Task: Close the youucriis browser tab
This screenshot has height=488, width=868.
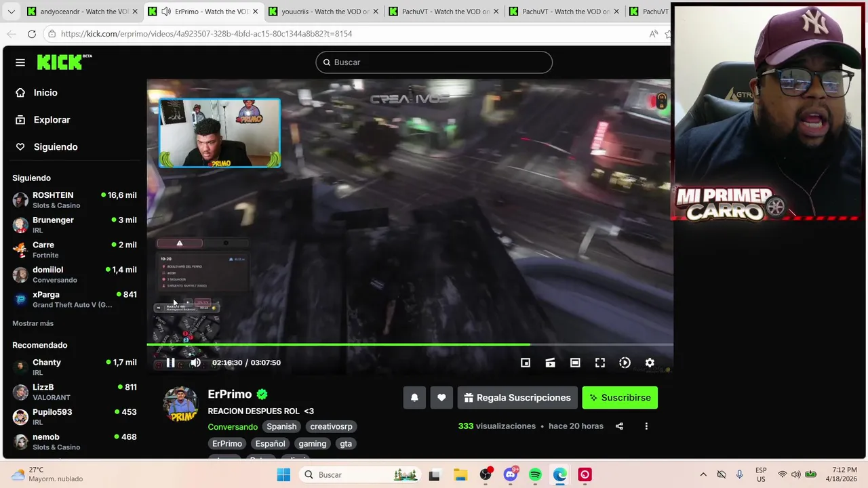Action: 376,12
